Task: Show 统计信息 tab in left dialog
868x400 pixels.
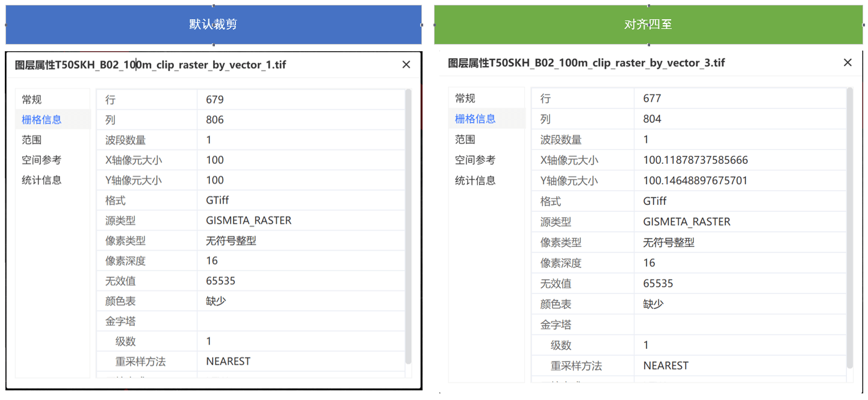Action: tap(42, 180)
